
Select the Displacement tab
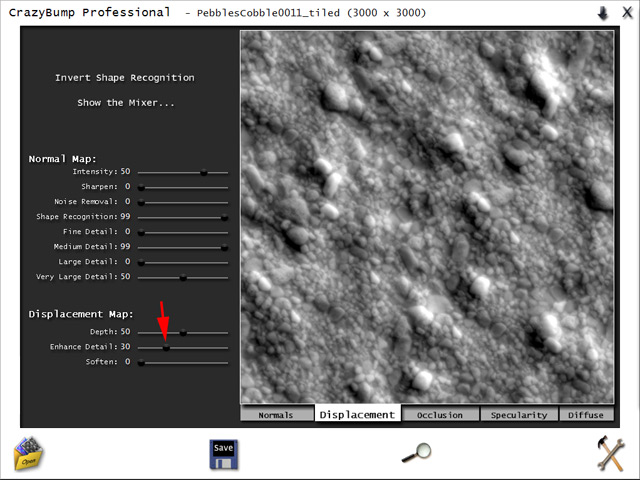(358, 414)
